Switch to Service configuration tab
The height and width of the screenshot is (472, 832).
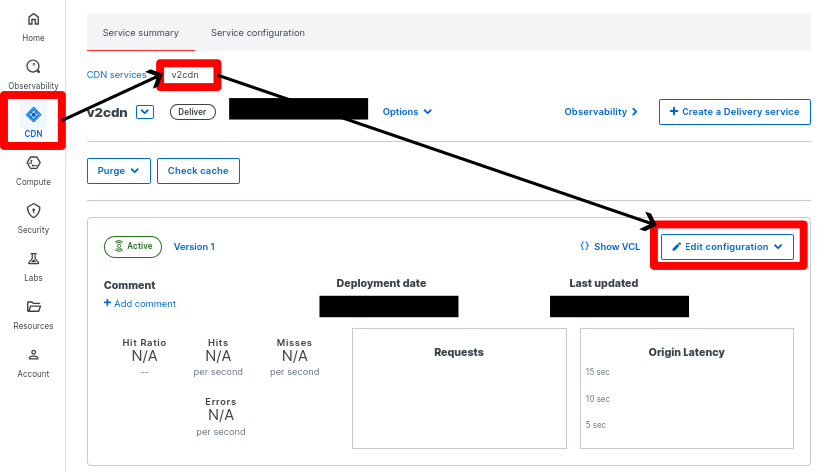tap(257, 33)
